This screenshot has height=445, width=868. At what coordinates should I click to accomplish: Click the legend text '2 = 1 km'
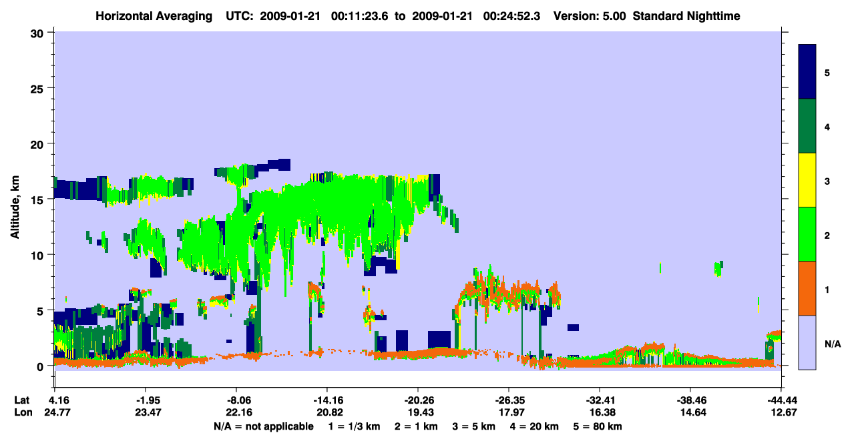coord(418,426)
